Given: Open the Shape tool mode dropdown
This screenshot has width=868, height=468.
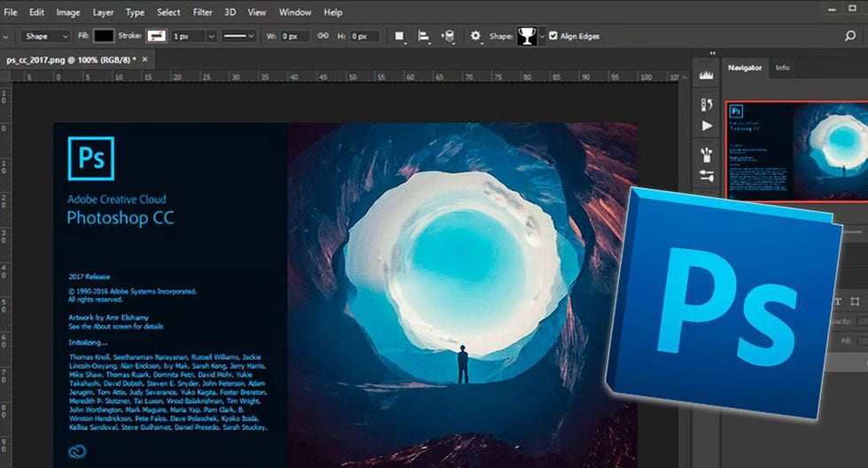Looking at the screenshot, I should 48,36.
